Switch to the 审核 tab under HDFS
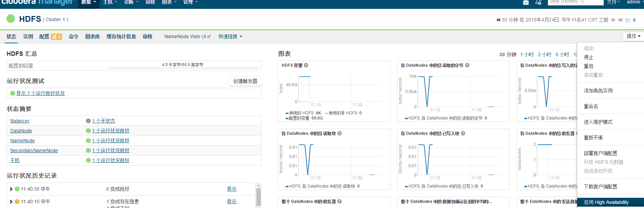 coord(148,36)
